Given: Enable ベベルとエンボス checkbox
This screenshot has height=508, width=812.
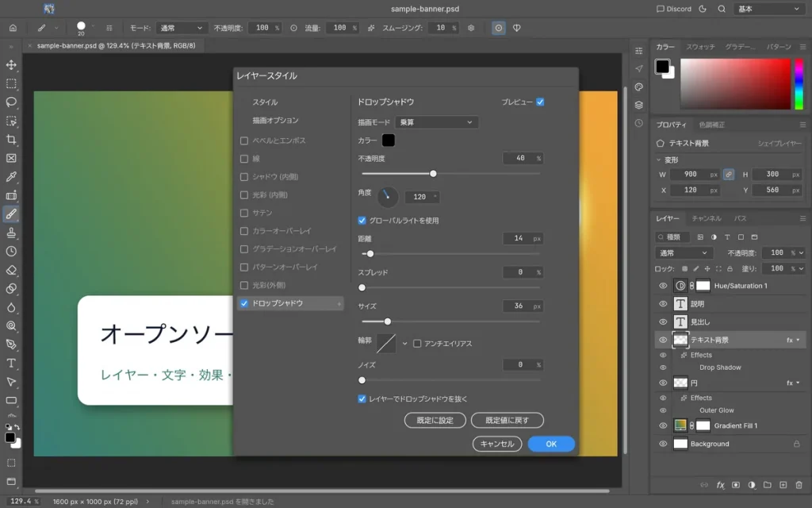Looking at the screenshot, I should pos(244,140).
